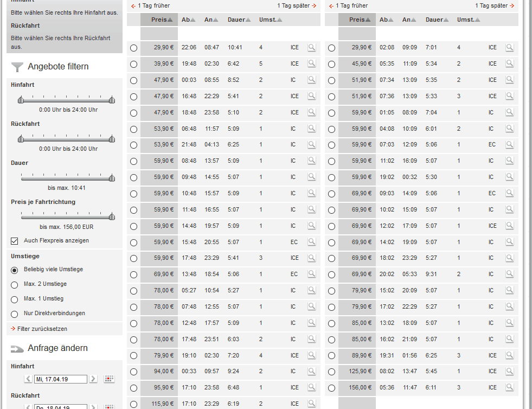Sort return list by Umst.
The image size is (532, 409).
pos(468,20)
